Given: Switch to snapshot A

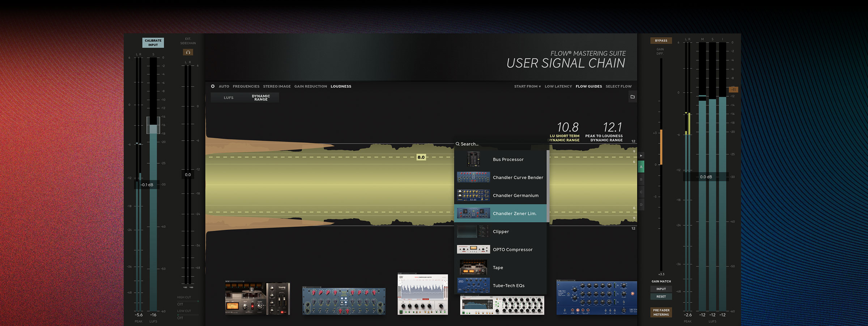Looking at the screenshot, I should tap(641, 167).
